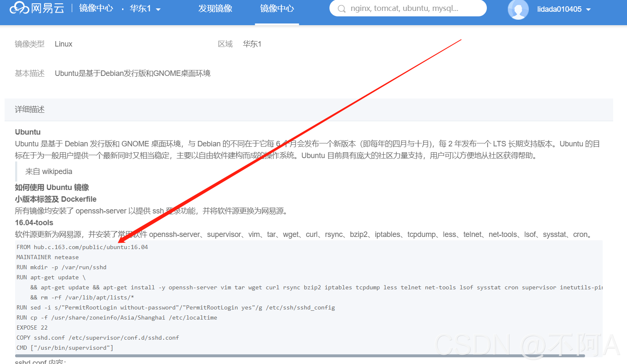Click the FROM hub.c.163.com/public/ubuntu:16.04 line
This screenshot has width=627, height=364.
(x=82, y=247)
